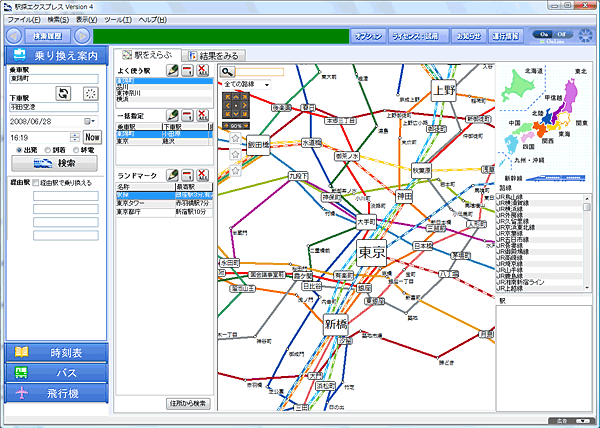Increase map zoom beside 90% label
The image size is (600, 428).
226,126
